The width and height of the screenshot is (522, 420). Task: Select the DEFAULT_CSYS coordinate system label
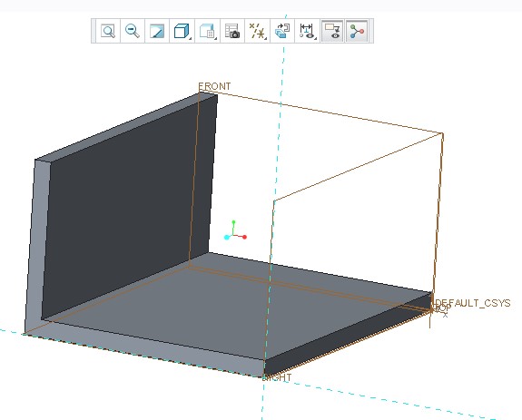click(473, 303)
